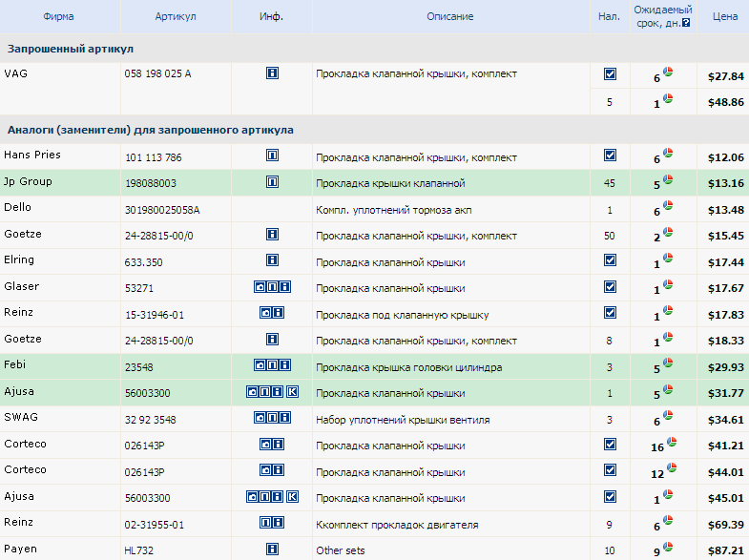Select article number 633.350
The image size is (749, 560).
point(144,262)
